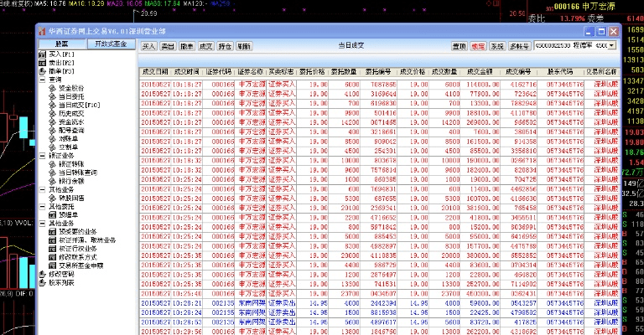Image resolution: width=644 pixels, height=335 pixels.
Task: Click the red 锁定 lock button
Action: click(478, 46)
